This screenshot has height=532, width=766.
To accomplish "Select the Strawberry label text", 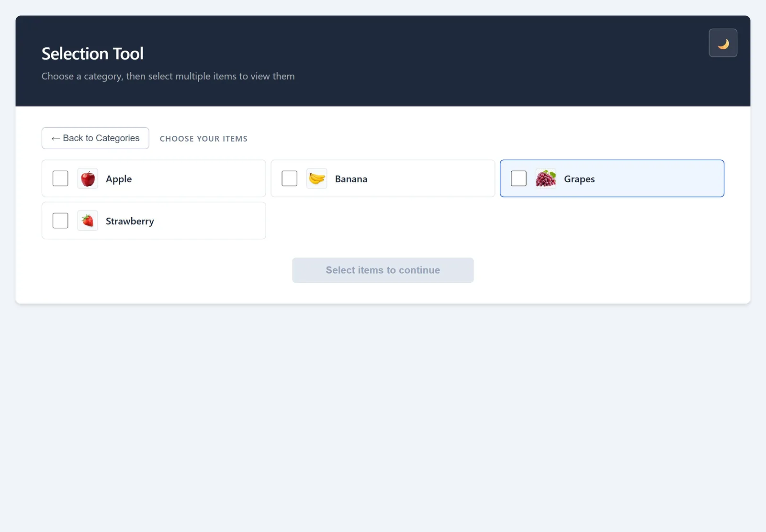I will point(130,221).
